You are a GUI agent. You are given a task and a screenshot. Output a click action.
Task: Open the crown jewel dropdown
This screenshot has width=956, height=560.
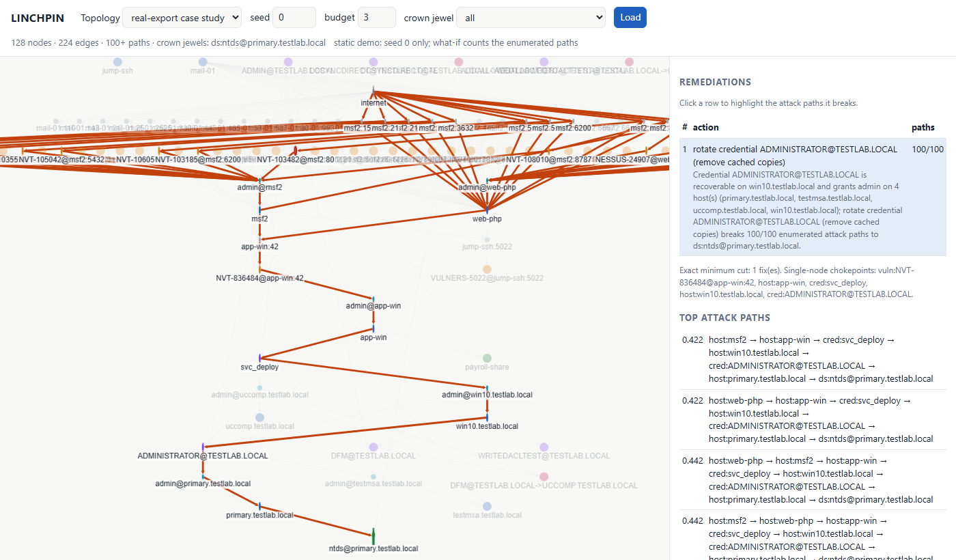point(531,17)
